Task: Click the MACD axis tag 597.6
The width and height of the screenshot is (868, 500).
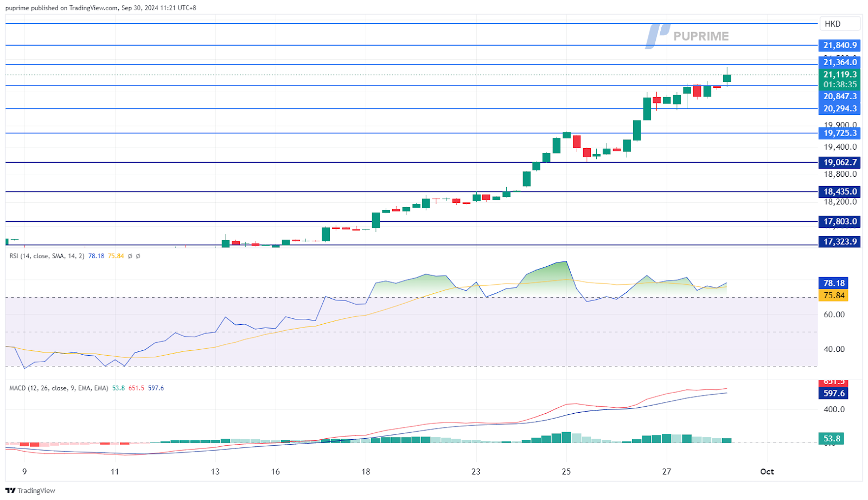Action: coord(833,394)
